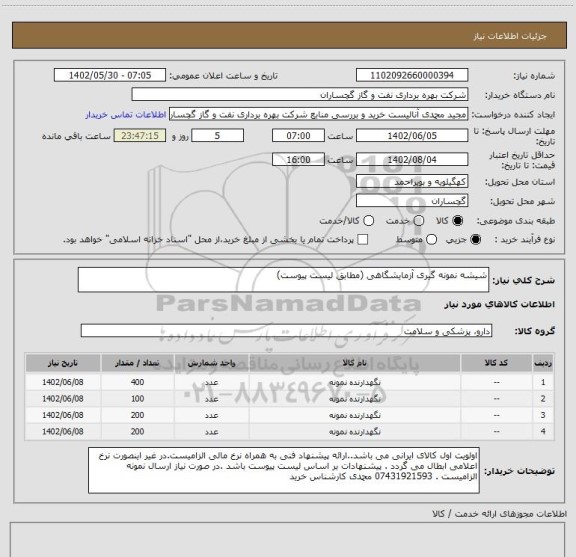Click the announcement date field 1402/05/30 - 07:05

pos(110,75)
